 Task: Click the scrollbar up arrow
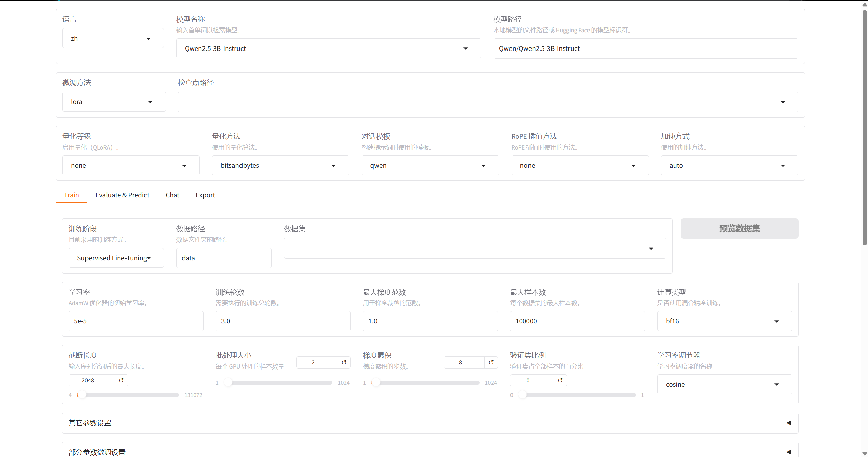(865, 4)
